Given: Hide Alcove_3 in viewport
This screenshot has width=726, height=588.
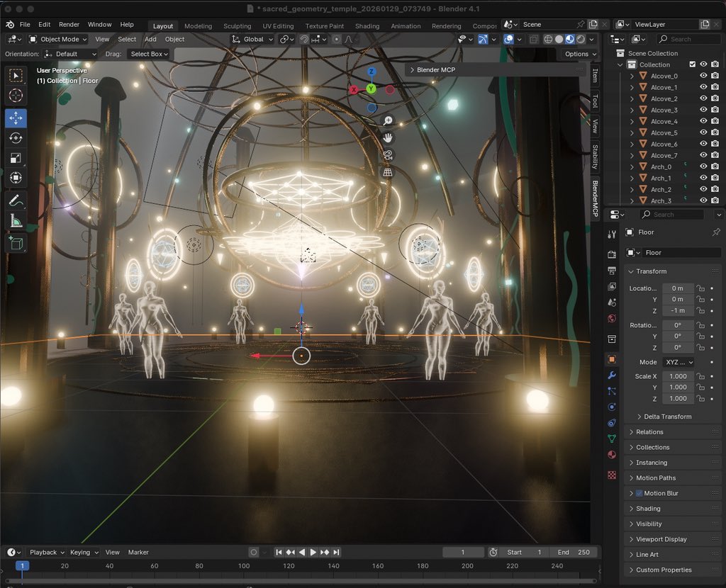Looking at the screenshot, I should [x=703, y=110].
